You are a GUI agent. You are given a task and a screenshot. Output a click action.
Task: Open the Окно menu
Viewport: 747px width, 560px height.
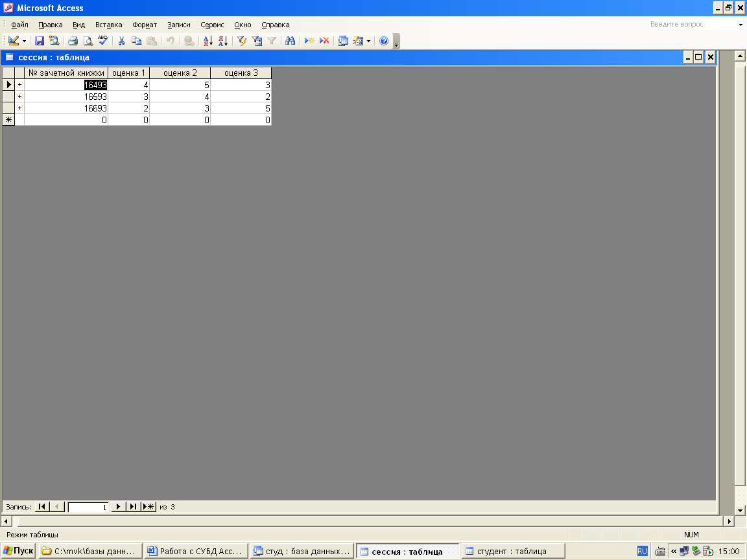click(243, 25)
